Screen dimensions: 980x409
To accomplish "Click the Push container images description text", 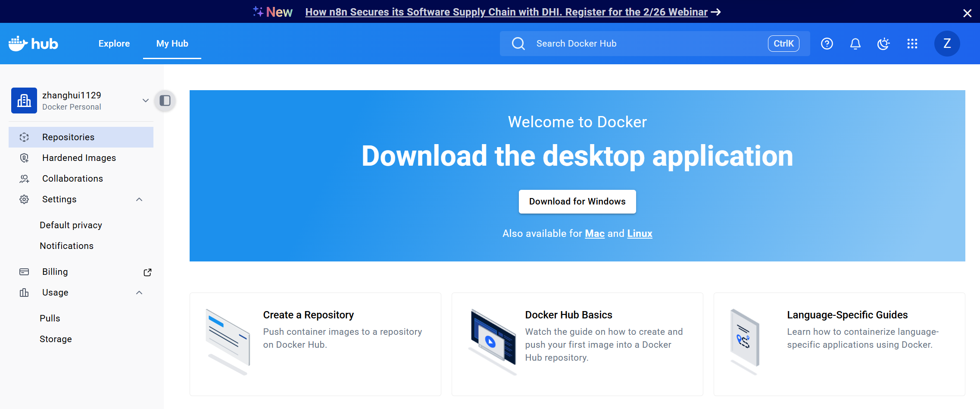I will (343, 338).
